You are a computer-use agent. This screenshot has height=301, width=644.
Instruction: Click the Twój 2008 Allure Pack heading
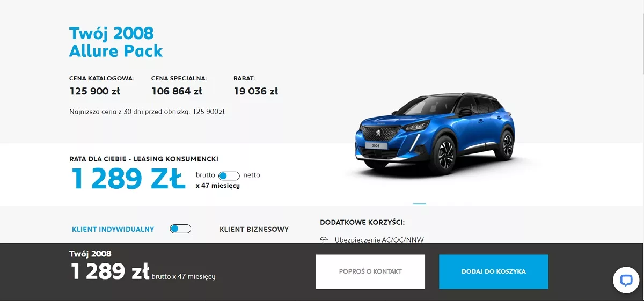[x=116, y=42]
